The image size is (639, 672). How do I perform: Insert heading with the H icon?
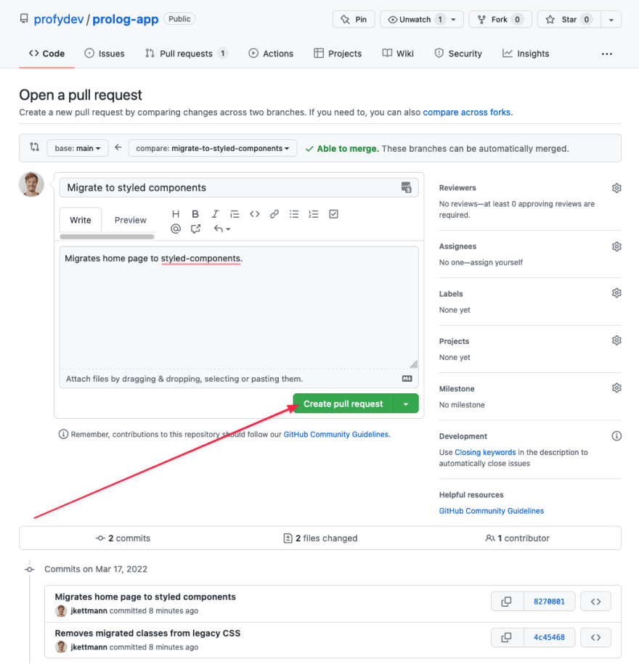[176, 214]
